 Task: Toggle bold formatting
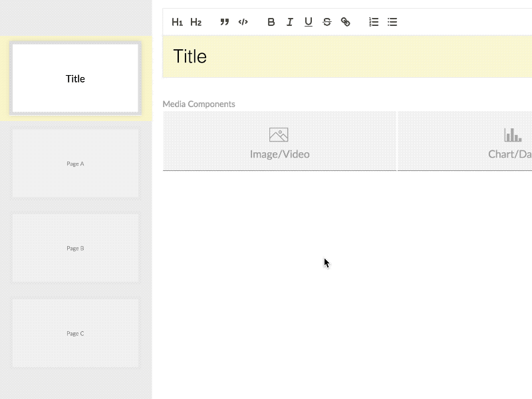point(271,22)
